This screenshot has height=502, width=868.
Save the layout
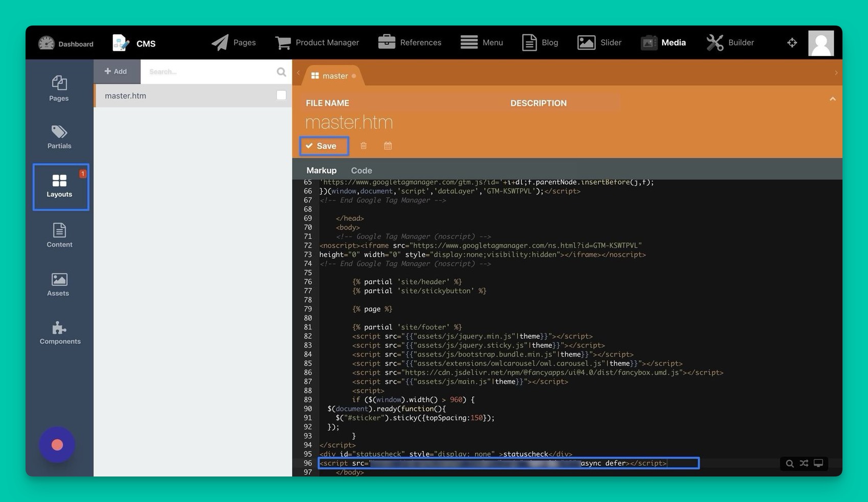click(324, 146)
